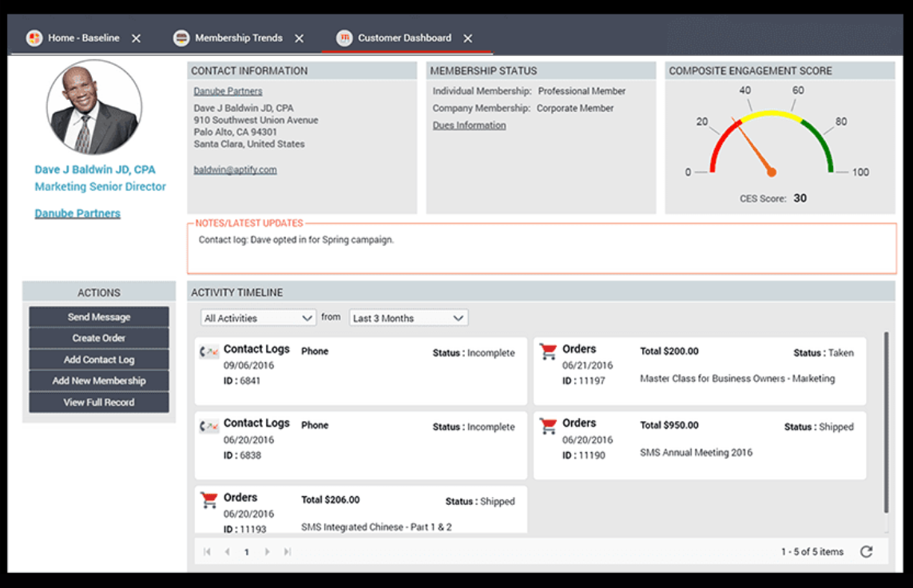The height and width of the screenshot is (588, 913).
Task: Click the Customer Dashboard tab icon
Action: coord(343,38)
